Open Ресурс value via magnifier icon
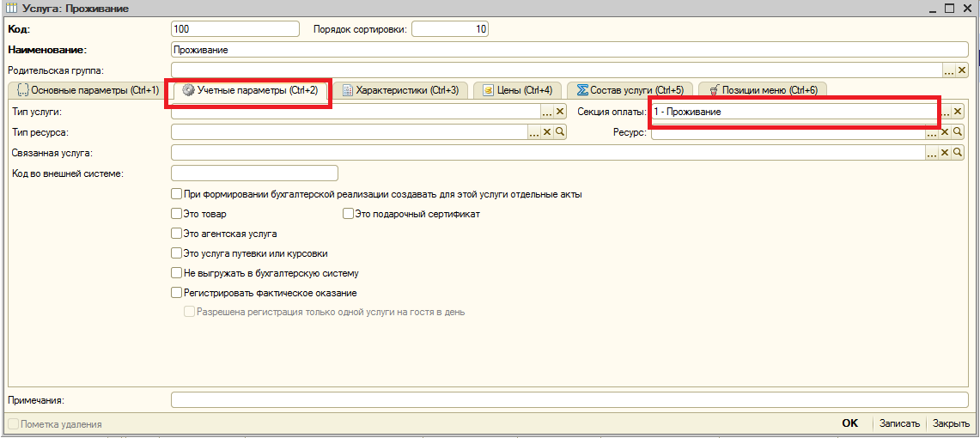This screenshot has height=438, width=980. click(x=956, y=132)
